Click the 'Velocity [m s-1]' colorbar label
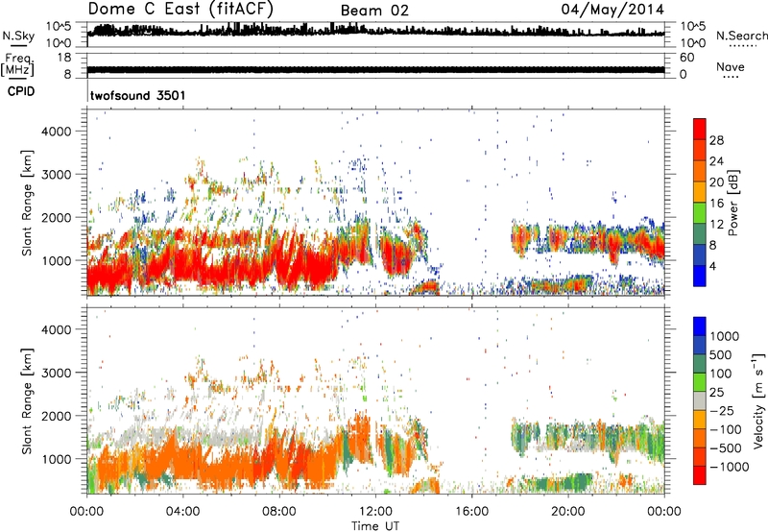This screenshot has width=768, height=532. [758, 400]
